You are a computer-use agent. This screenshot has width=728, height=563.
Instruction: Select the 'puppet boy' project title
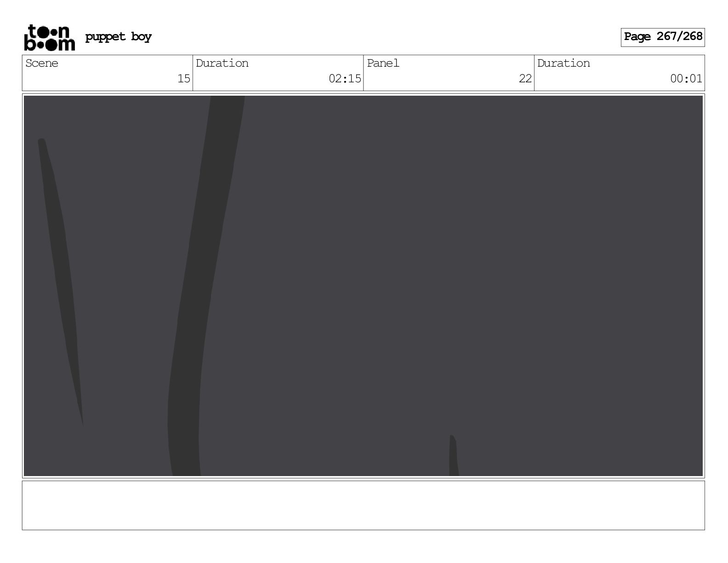tap(119, 37)
